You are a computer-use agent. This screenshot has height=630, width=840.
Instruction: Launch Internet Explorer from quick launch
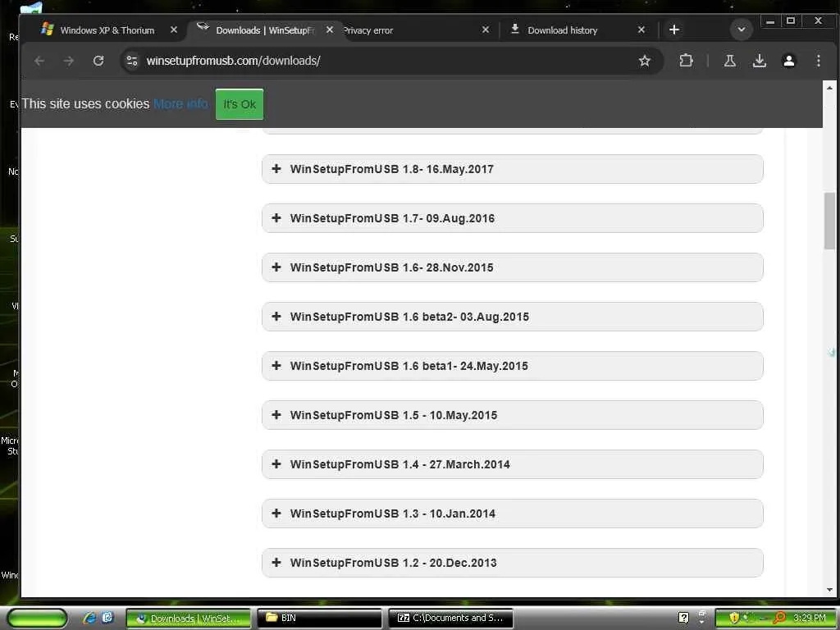(x=89, y=618)
